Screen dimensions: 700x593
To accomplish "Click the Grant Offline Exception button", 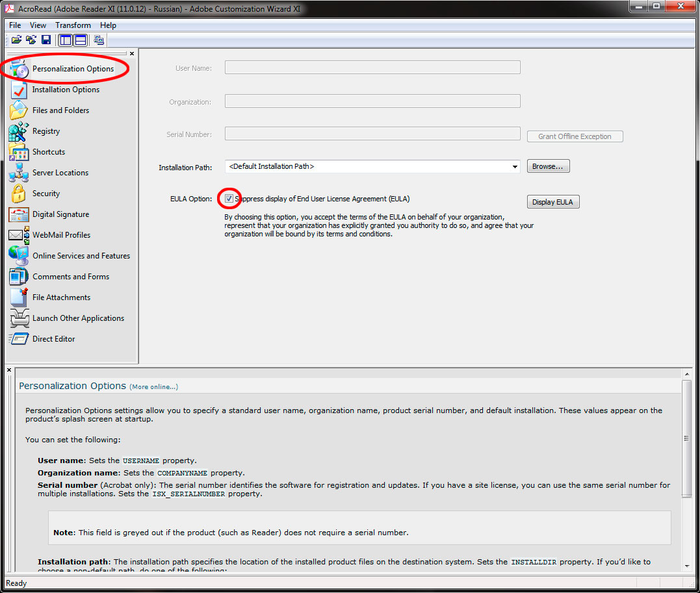I will [x=575, y=136].
